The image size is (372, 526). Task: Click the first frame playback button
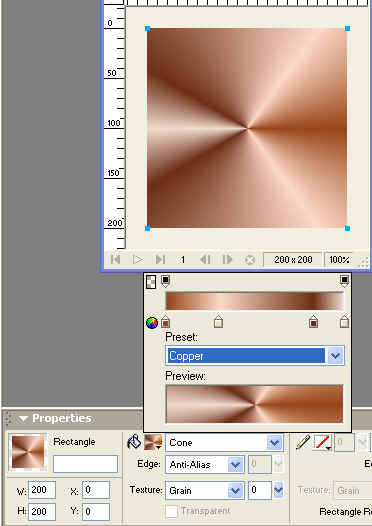[x=115, y=259]
